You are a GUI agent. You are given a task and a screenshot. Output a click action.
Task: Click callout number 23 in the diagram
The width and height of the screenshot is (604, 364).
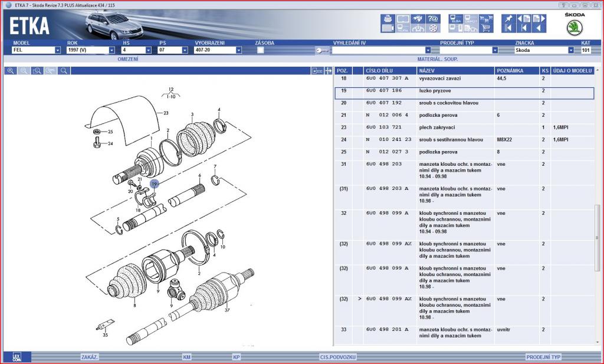tap(166, 113)
